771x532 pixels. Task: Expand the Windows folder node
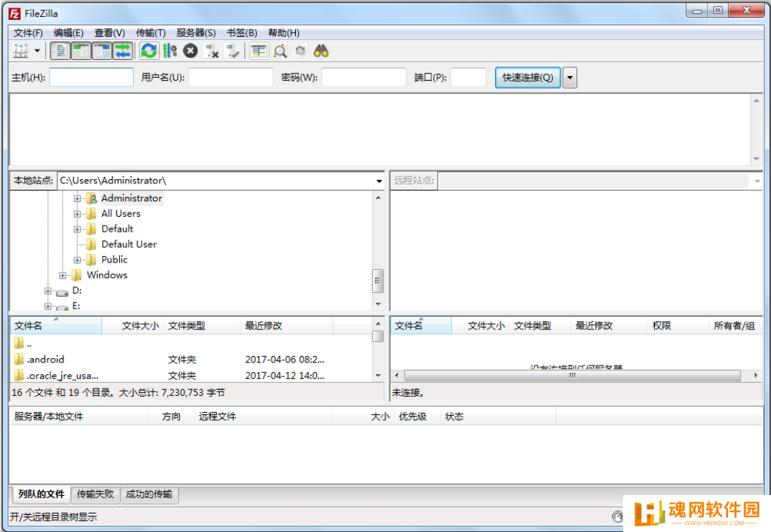(62, 275)
